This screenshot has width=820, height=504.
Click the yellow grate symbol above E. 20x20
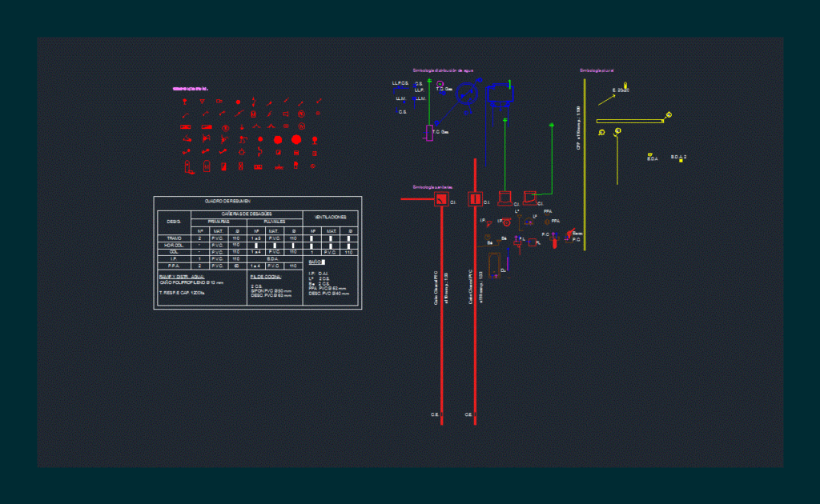(625, 84)
